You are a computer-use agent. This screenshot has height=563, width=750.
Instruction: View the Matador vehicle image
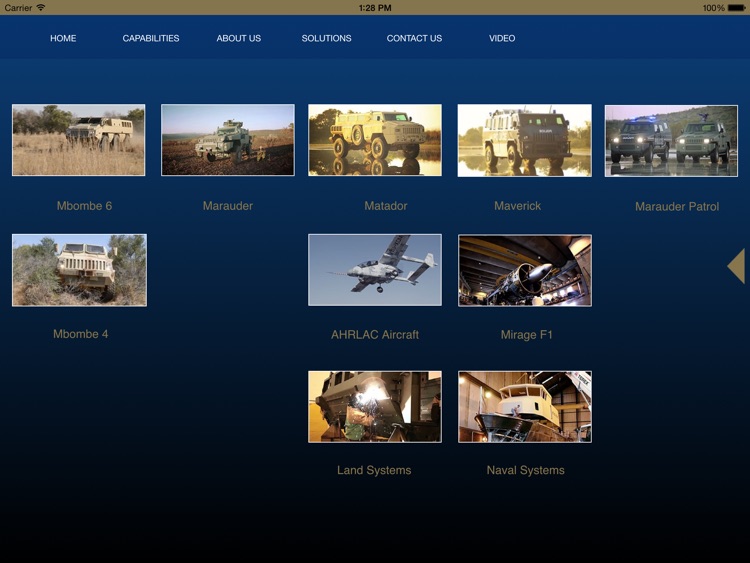coord(375,140)
